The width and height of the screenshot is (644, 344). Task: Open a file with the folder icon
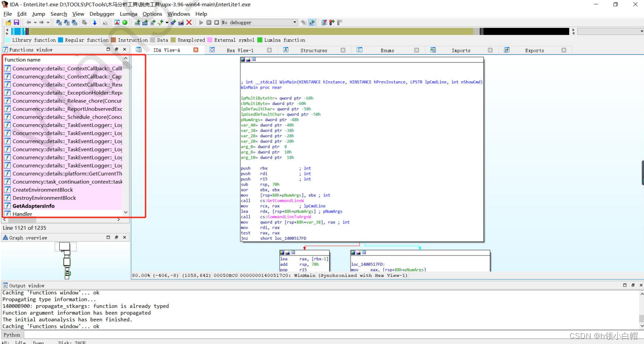(x=8, y=23)
